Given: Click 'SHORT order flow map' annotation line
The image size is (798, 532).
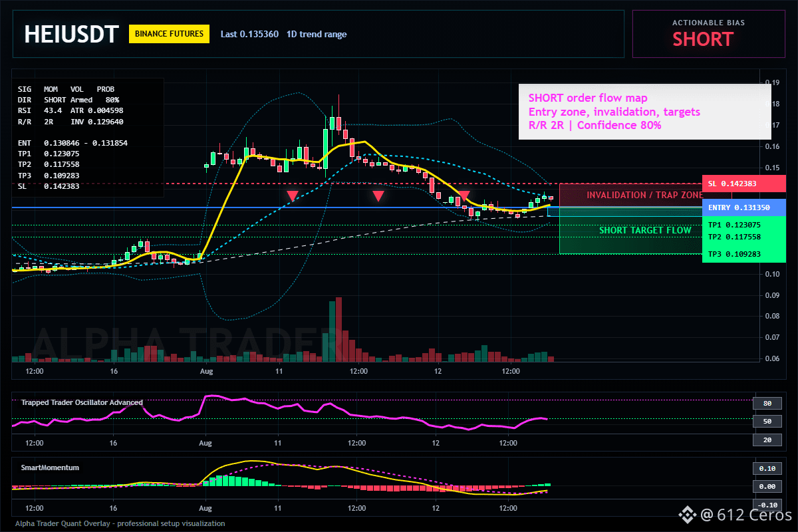Looking at the screenshot, I should click(x=588, y=98).
